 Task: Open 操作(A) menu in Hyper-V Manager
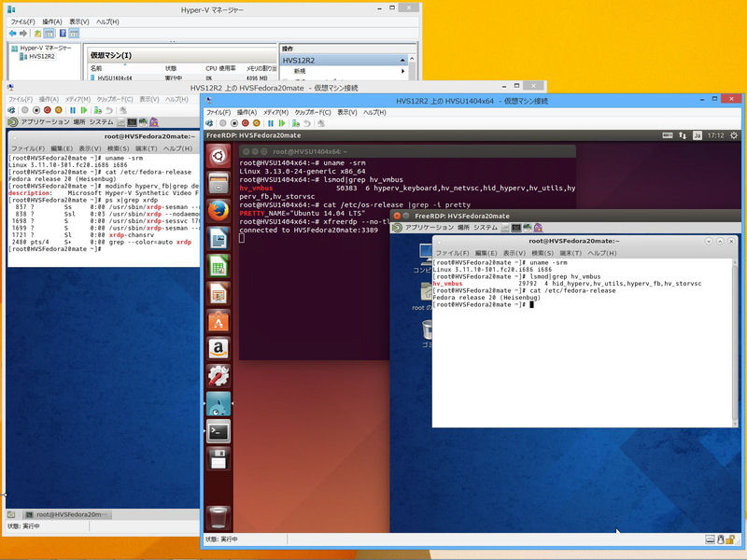[52, 21]
